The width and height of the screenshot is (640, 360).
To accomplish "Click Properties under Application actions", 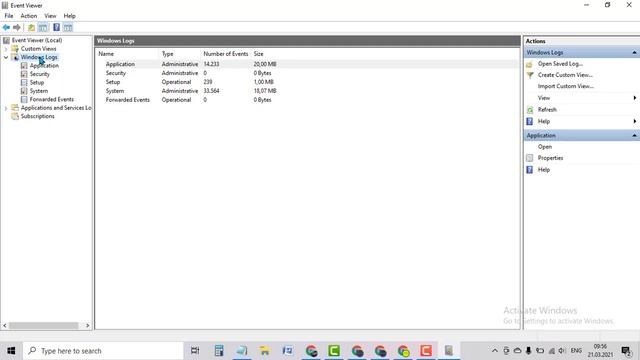I will [550, 158].
